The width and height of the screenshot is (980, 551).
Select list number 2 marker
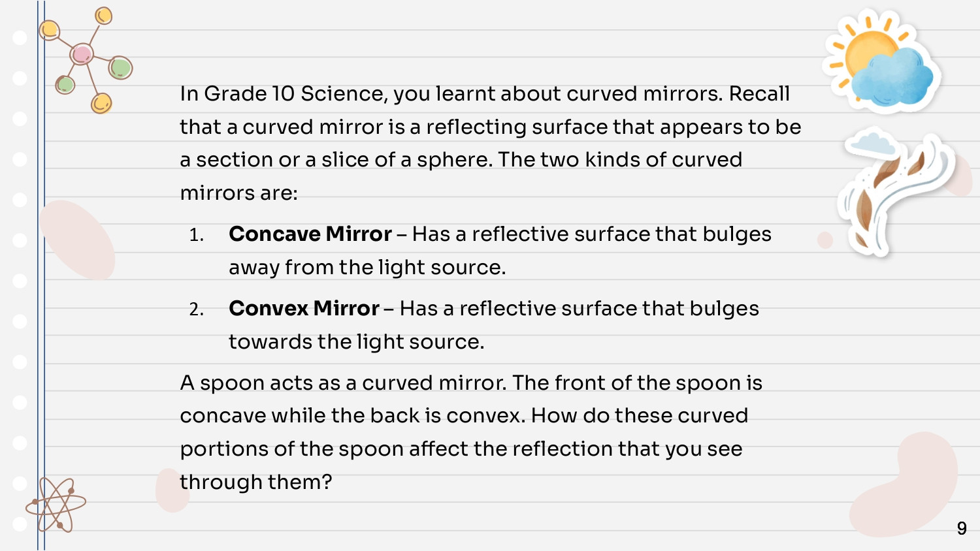[197, 309]
